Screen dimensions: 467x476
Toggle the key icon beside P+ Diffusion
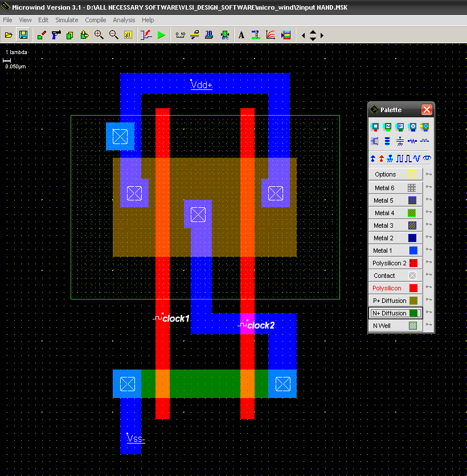428,299
